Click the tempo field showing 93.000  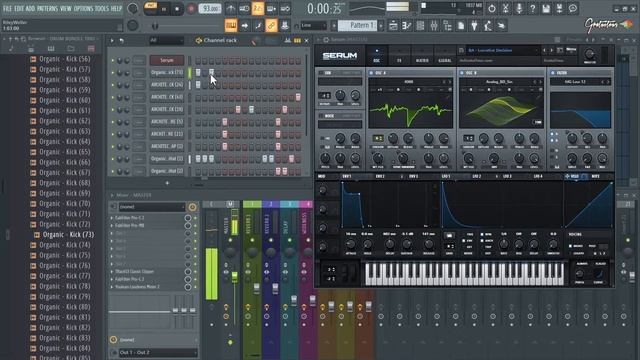[x=210, y=9]
